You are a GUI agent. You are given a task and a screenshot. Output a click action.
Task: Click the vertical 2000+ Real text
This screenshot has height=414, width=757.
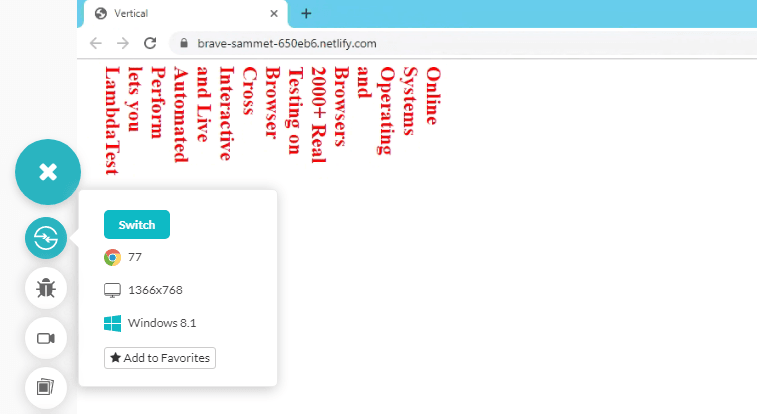pyautogui.click(x=319, y=115)
